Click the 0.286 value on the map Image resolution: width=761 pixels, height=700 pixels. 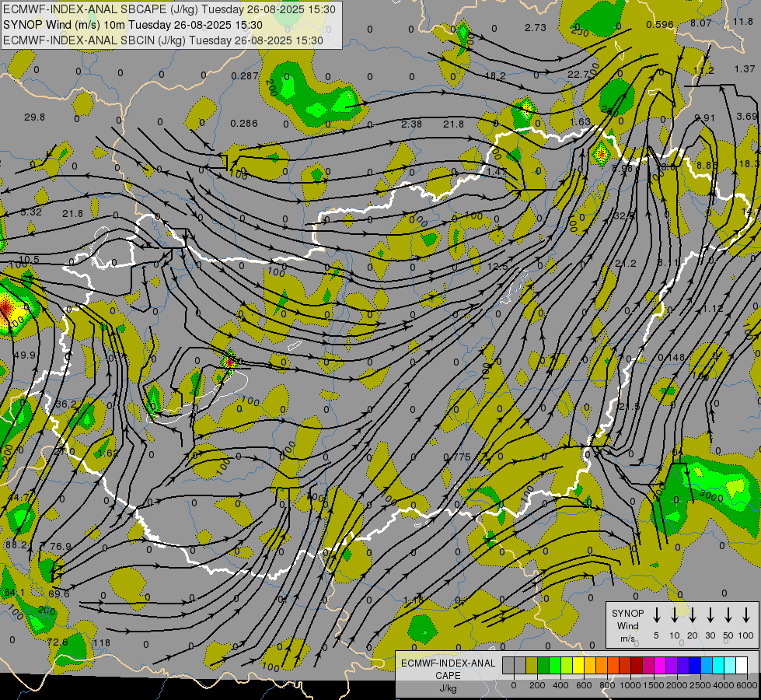point(244,124)
